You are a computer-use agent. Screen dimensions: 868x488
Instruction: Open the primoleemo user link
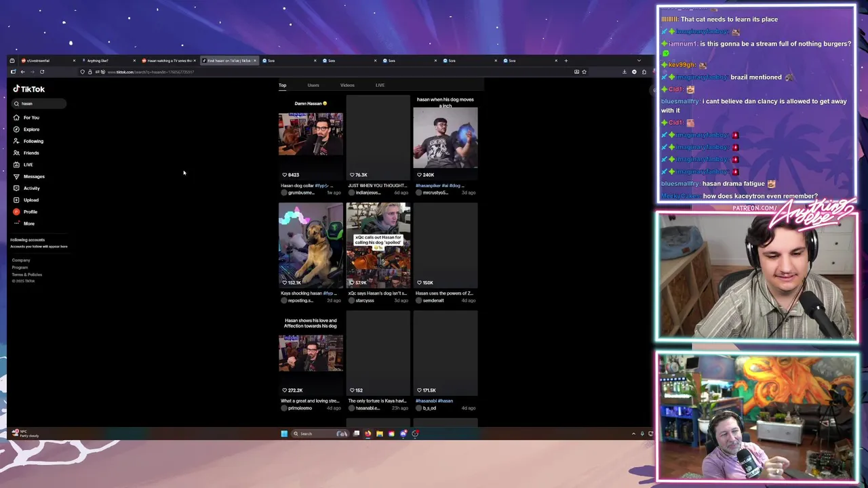click(x=300, y=408)
